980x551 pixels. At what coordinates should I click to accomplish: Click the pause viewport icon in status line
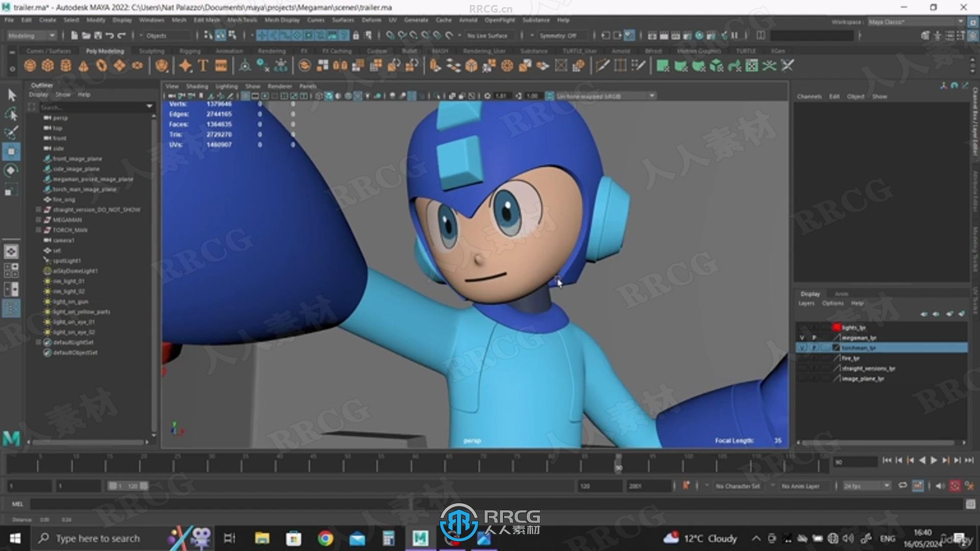[x=735, y=36]
